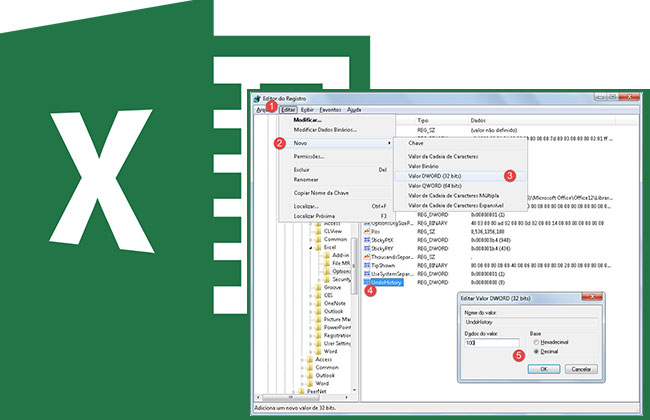Screen dimensions: 650x420
Task: Select the StickyPtY value icon
Action: [x=367, y=248]
